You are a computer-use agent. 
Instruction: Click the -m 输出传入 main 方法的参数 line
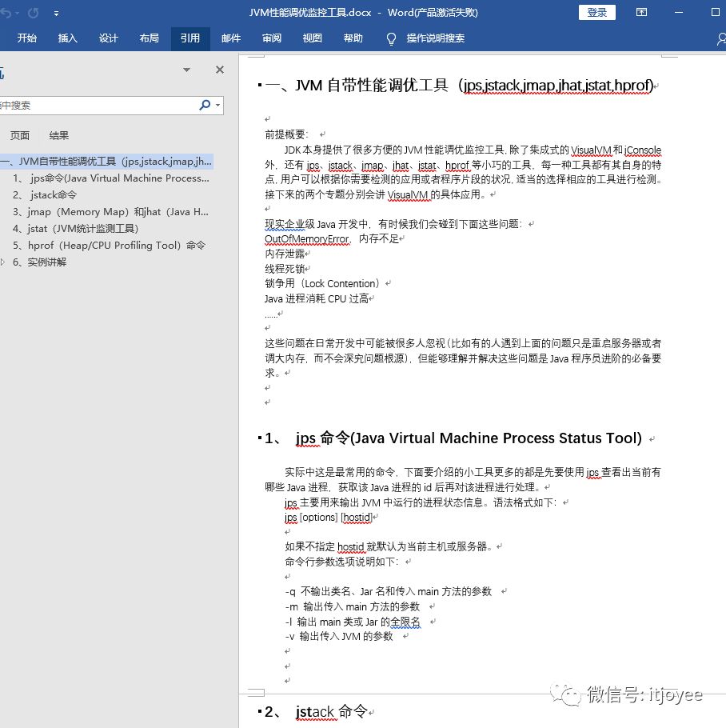click(x=352, y=606)
